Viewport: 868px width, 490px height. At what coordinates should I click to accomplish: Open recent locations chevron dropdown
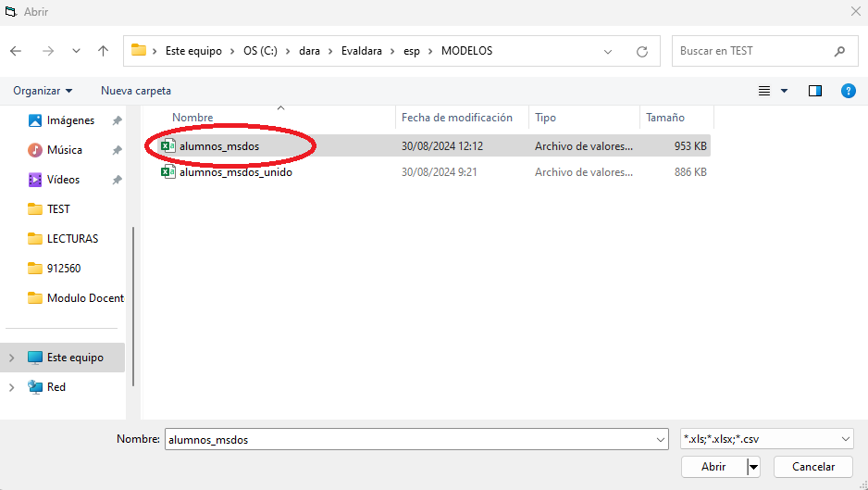pos(77,51)
